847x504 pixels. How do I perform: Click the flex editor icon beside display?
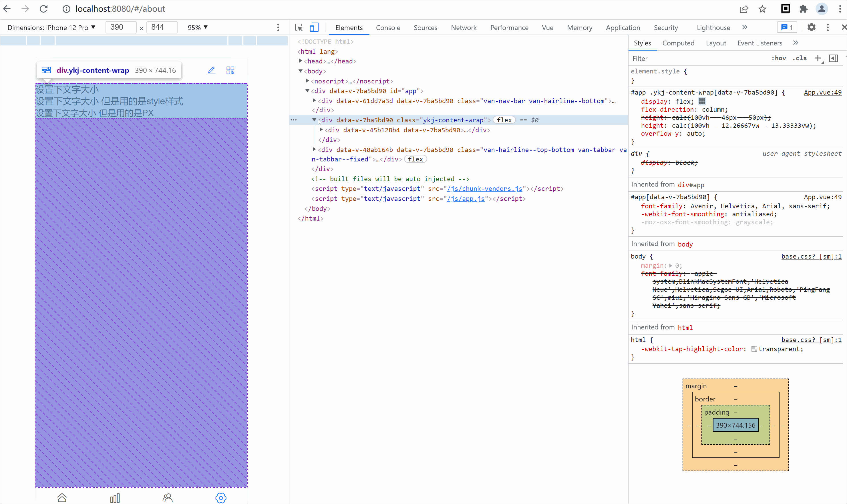[x=702, y=101]
